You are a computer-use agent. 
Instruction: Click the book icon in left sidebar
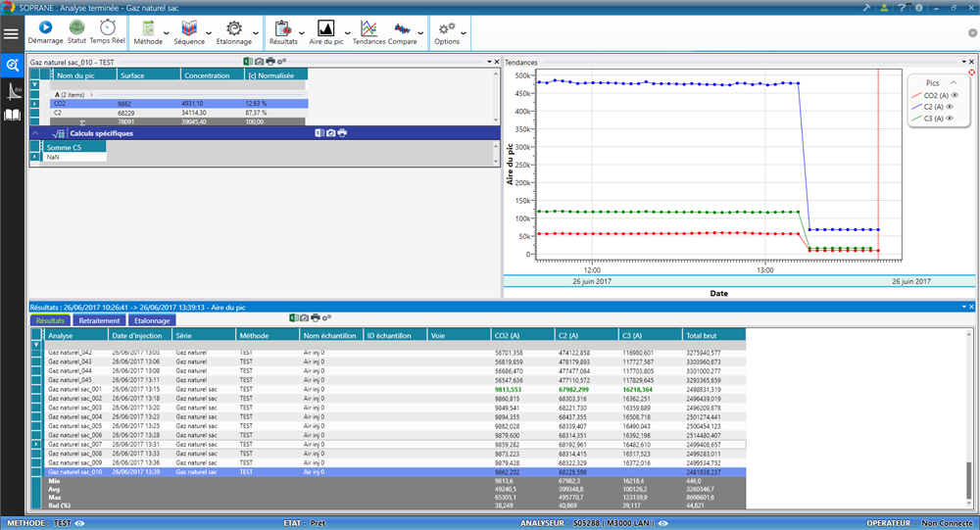[x=12, y=115]
